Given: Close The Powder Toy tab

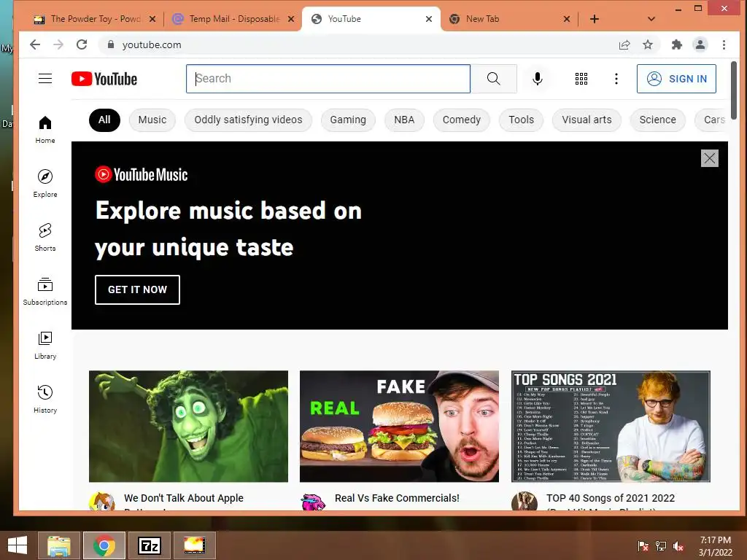Looking at the screenshot, I should pyautogui.click(x=152, y=19).
